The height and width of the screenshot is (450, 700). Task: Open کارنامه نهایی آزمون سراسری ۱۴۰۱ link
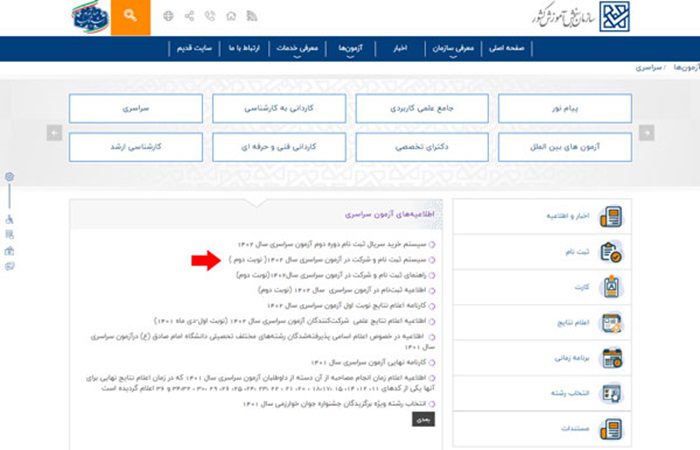point(369,362)
